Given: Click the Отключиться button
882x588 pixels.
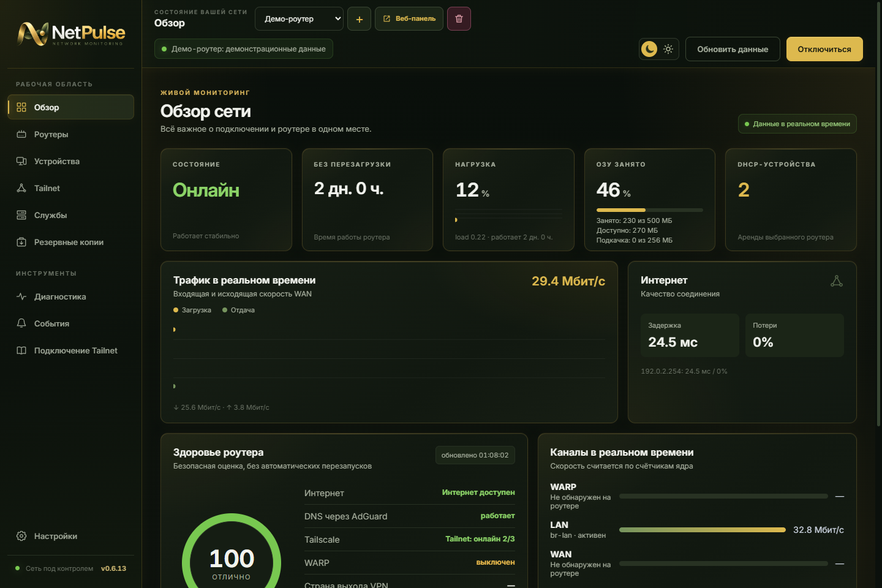Looking at the screenshot, I should (824, 49).
